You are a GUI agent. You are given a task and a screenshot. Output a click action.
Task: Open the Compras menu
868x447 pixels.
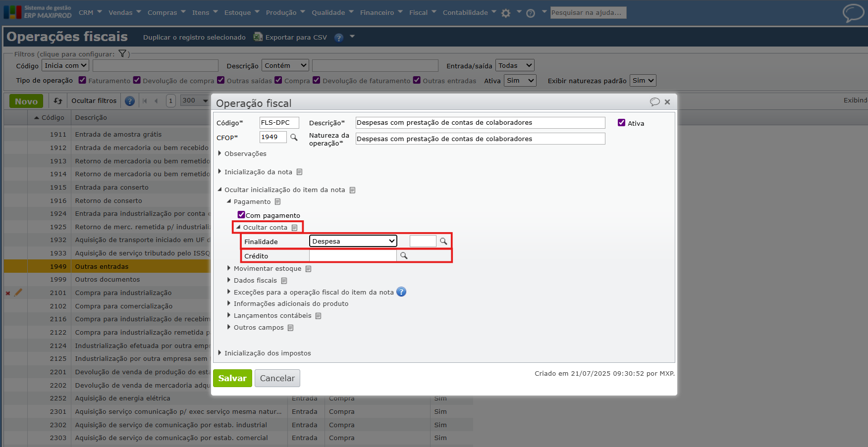click(x=166, y=12)
